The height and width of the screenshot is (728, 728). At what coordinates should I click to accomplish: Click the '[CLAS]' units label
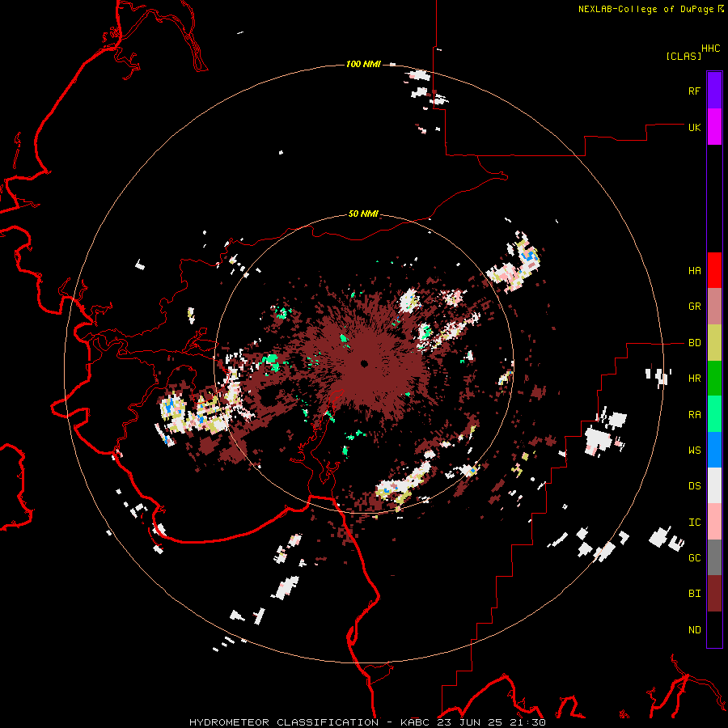click(x=684, y=56)
